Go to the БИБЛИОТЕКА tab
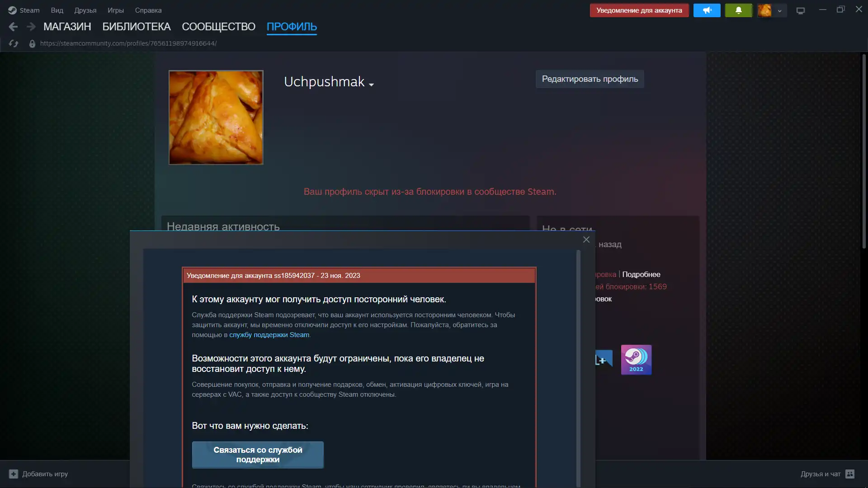Viewport: 868px width, 488px height. tap(137, 27)
